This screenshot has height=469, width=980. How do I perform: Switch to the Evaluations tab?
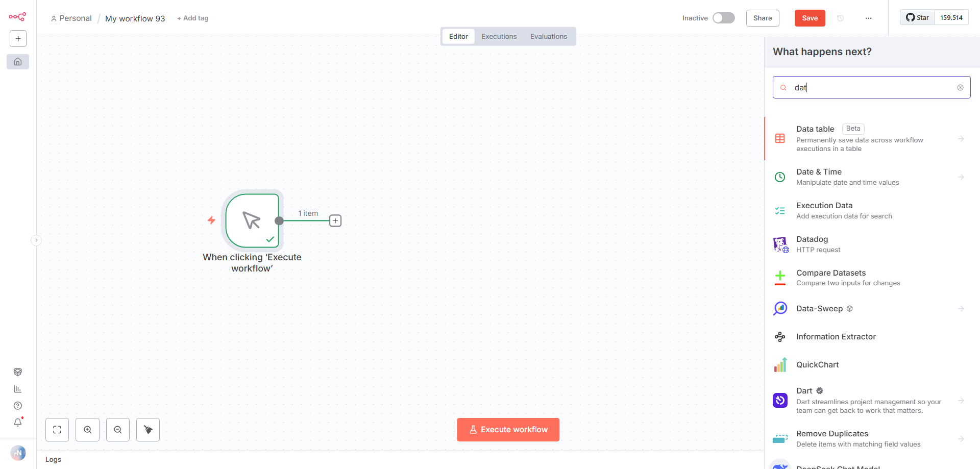(x=548, y=36)
